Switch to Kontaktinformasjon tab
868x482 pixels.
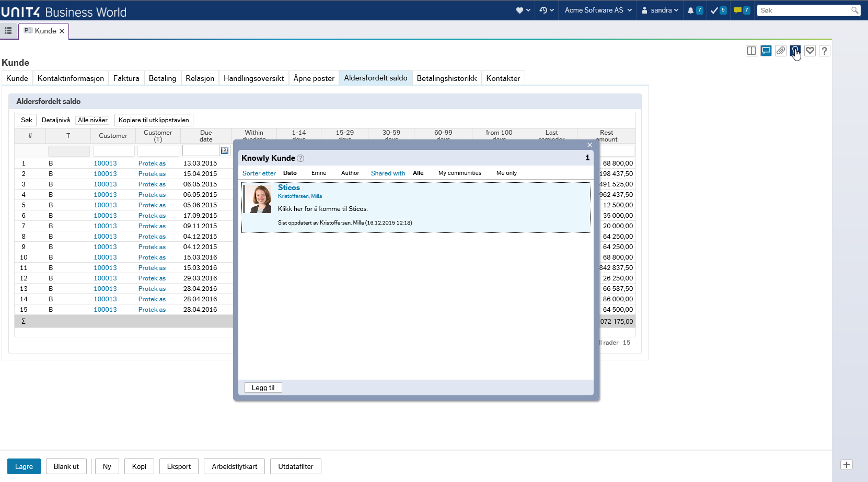[x=71, y=78]
